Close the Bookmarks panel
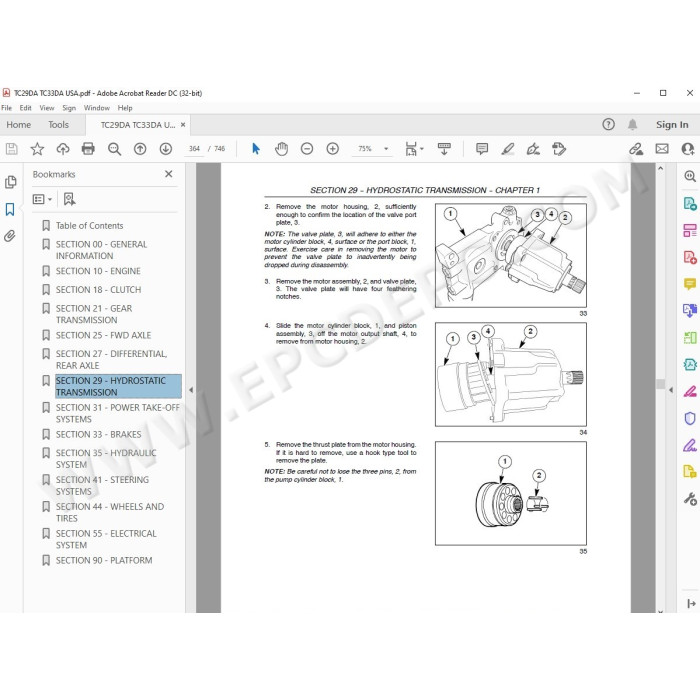 click(168, 174)
